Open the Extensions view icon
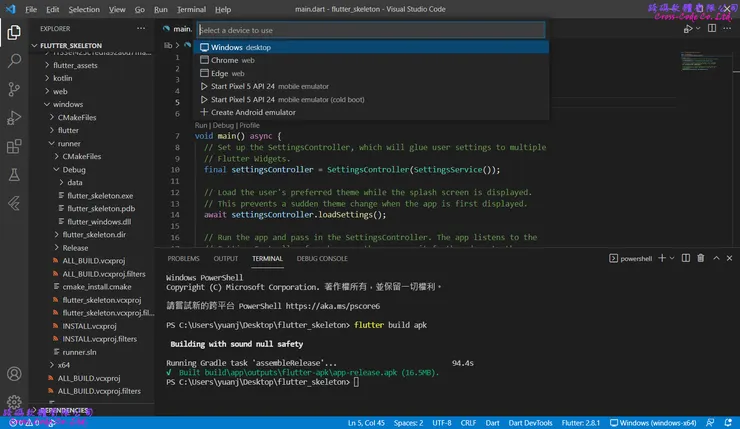This screenshot has height=429, width=740. (14, 146)
